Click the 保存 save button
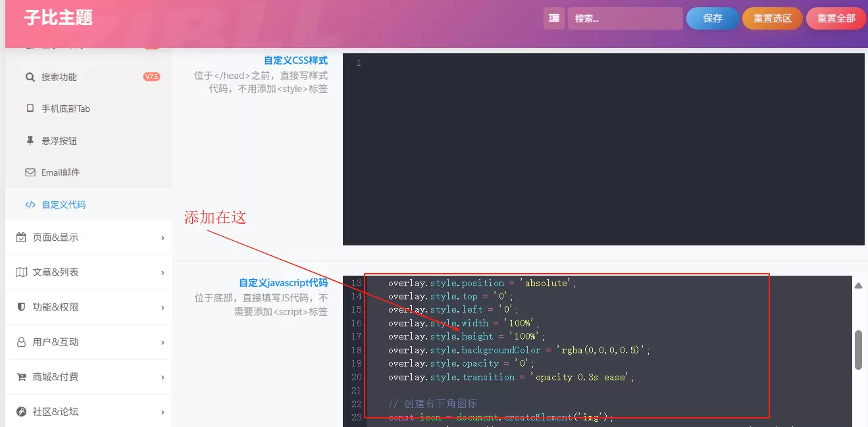 click(x=713, y=18)
